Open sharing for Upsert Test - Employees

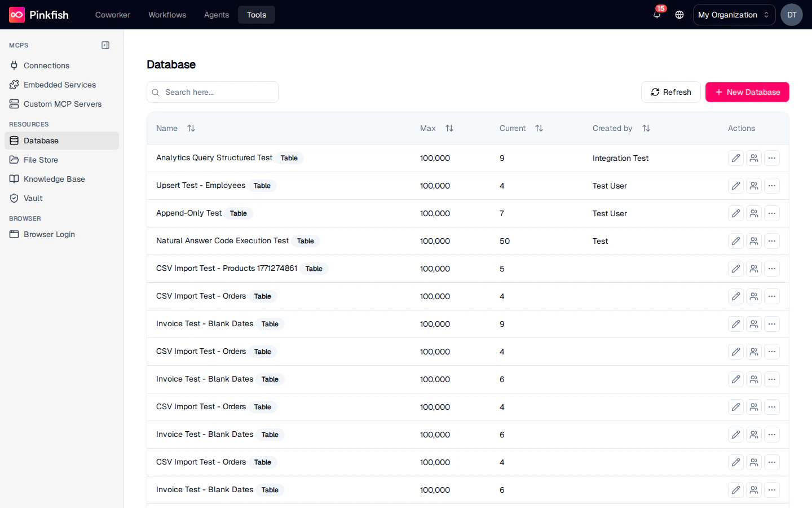(754, 186)
